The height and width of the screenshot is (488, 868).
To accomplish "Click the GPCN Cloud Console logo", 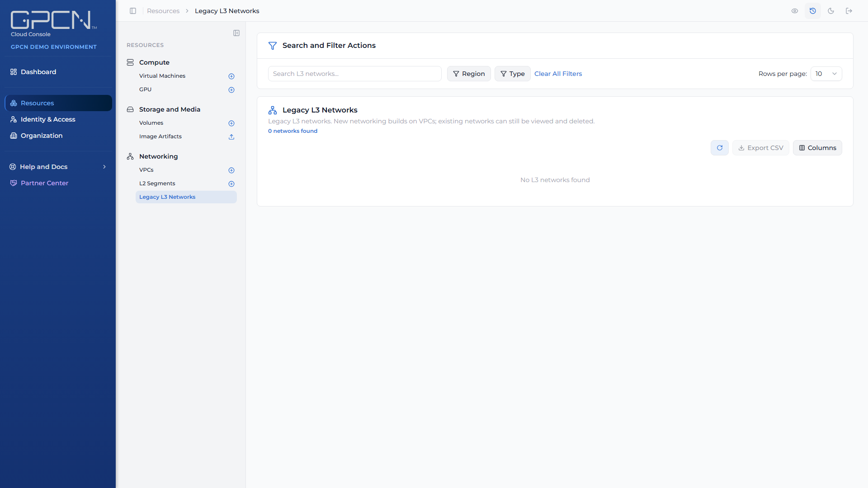I will 53,23.
